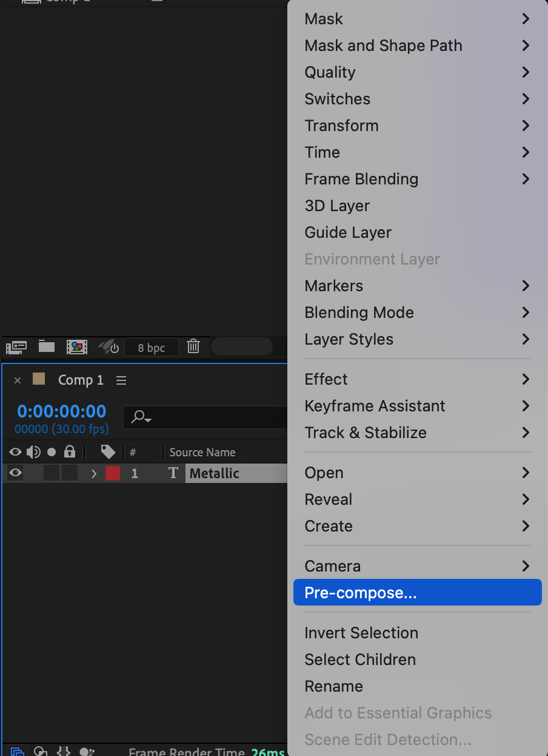Open Comp 1 panel menu icon

pos(121,380)
